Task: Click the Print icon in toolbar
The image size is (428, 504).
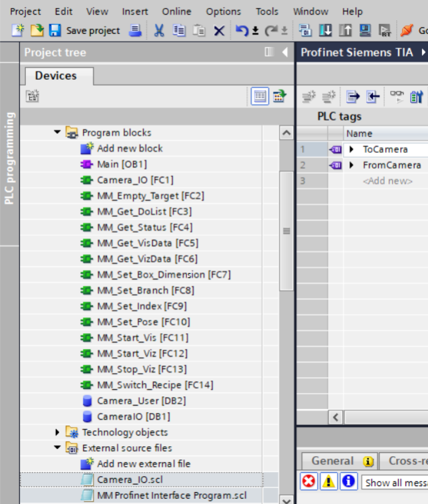Action: [x=135, y=31]
